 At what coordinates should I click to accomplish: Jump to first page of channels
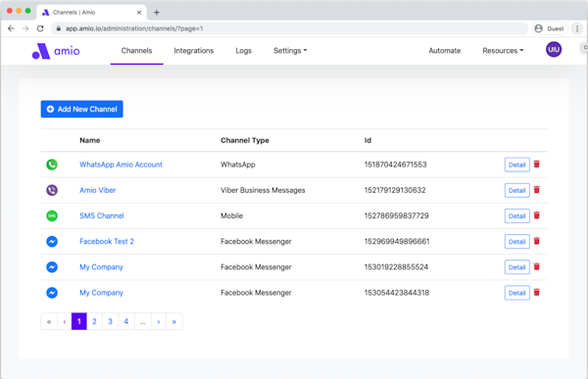point(49,321)
